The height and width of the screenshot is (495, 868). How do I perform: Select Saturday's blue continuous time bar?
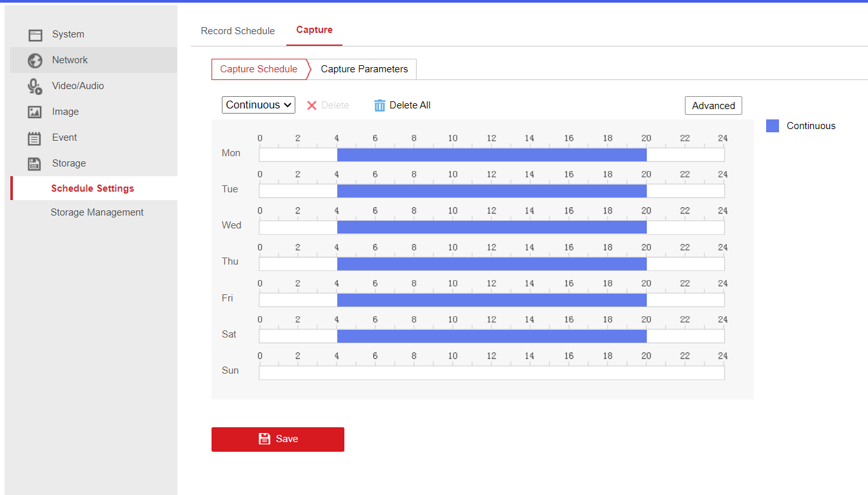click(x=491, y=336)
